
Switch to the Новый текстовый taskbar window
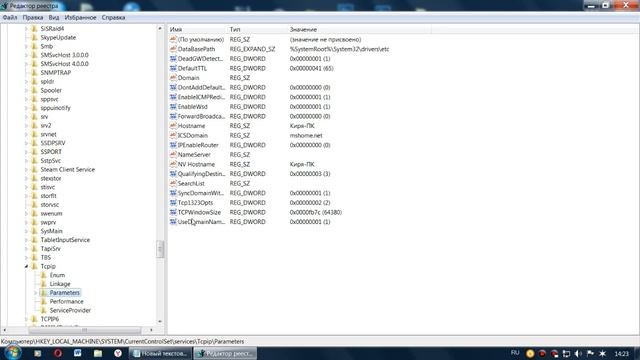click(160, 353)
